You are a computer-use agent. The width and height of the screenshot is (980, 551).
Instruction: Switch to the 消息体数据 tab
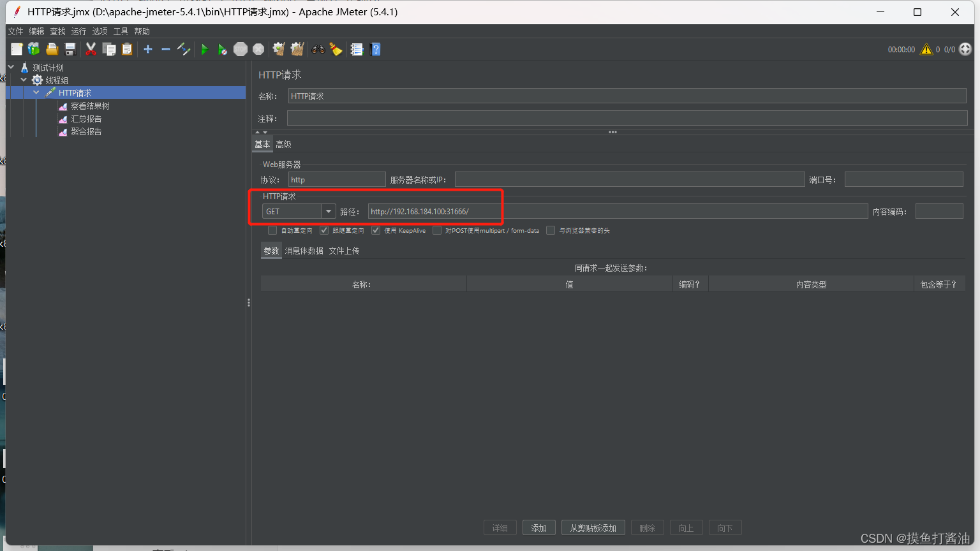click(304, 251)
